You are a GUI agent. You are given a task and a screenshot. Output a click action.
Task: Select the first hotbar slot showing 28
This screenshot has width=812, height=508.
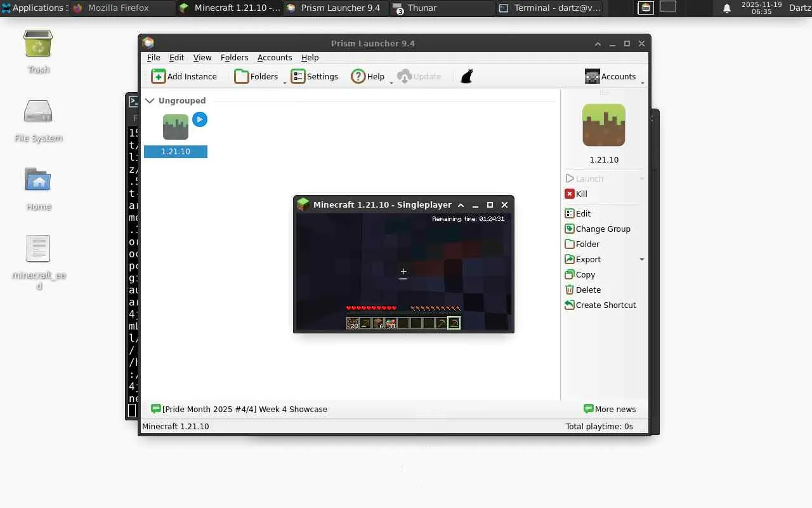coord(353,323)
